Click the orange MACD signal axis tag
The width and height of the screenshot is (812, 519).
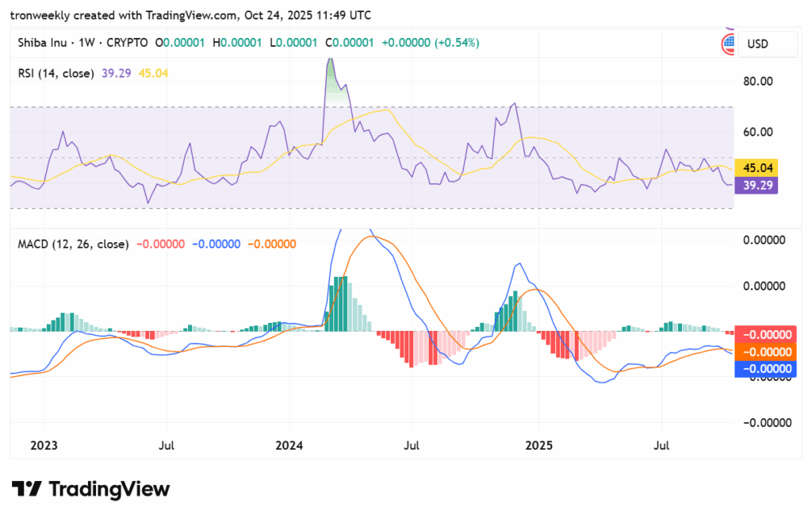pos(764,352)
